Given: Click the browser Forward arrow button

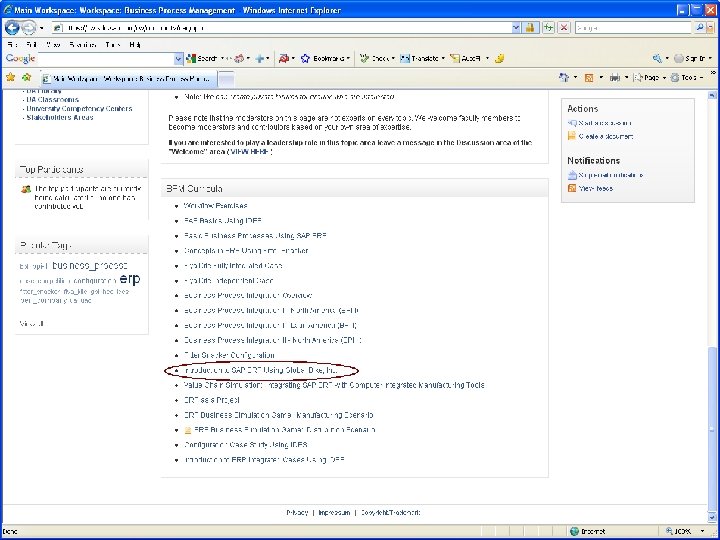Looking at the screenshot, I should [28, 28].
